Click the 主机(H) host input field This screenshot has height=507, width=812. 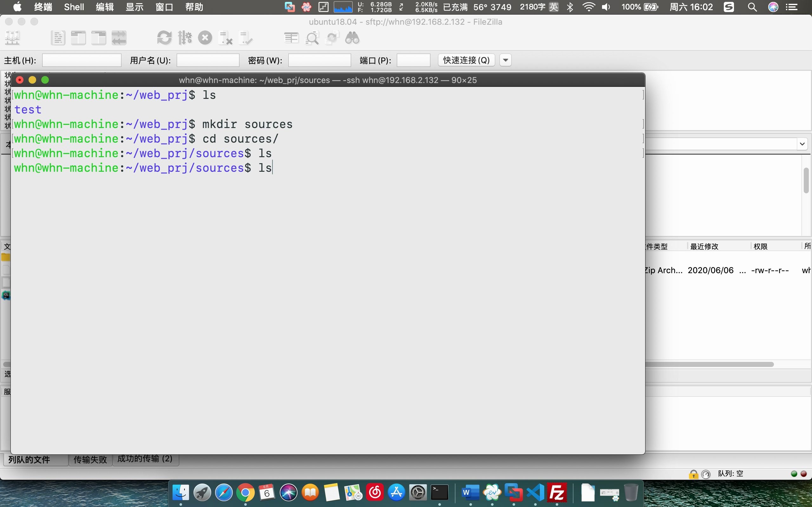[x=82, y=60]
